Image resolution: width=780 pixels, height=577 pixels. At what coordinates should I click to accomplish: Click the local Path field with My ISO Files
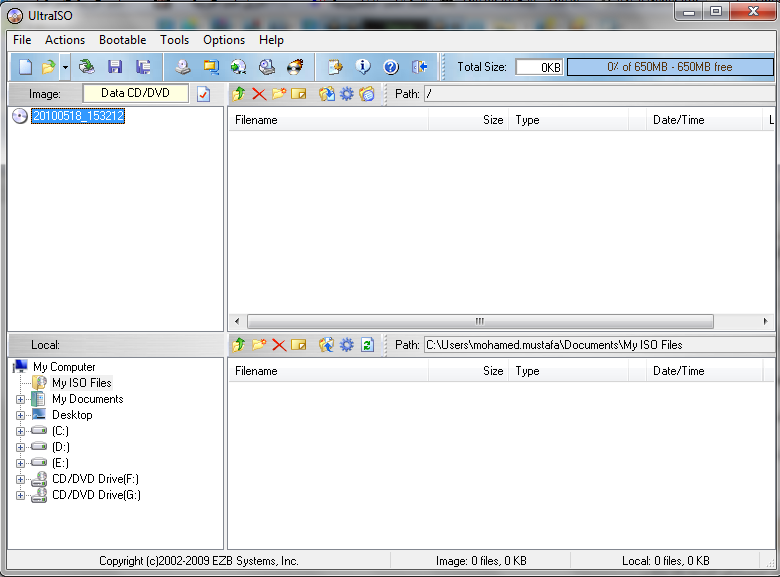[x=600, y=345]
